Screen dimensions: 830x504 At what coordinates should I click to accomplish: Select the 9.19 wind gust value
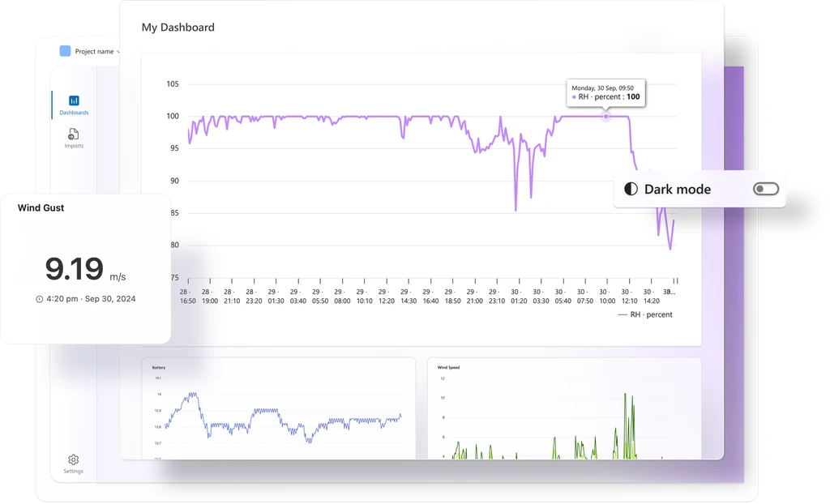(74, 269)
